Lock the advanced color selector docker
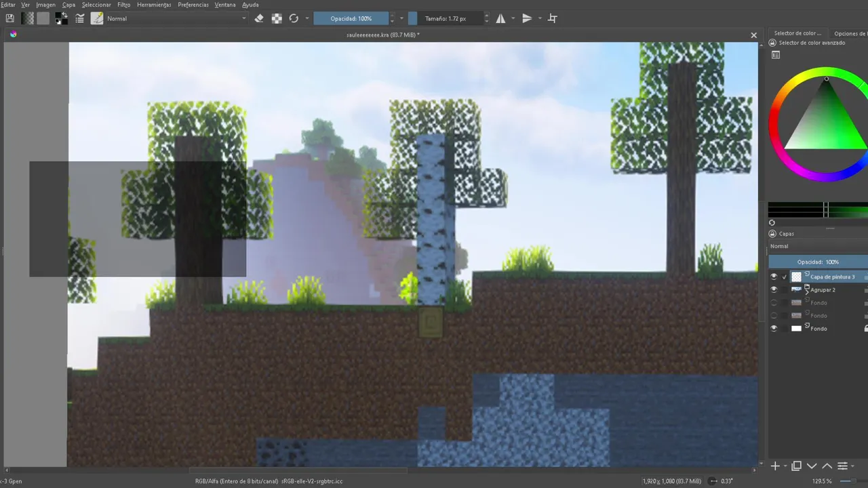Screen dimensions: 868x488 tap(772, 43)
